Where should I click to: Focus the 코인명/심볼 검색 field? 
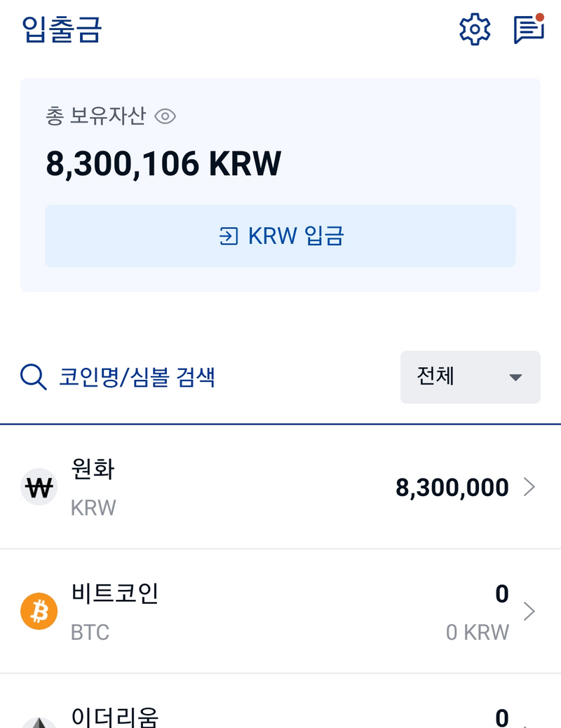pos(137,377)
